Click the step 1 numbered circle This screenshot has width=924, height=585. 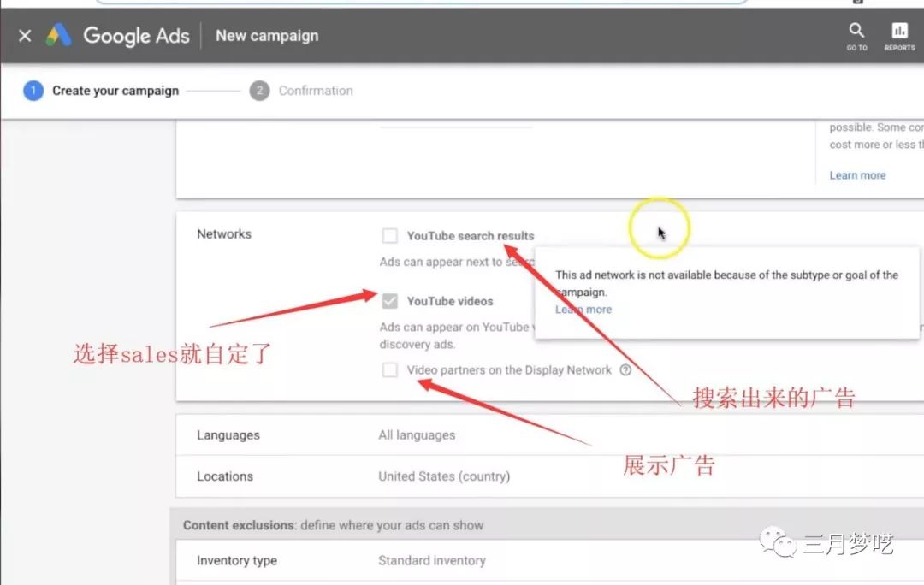click(33, 91)
